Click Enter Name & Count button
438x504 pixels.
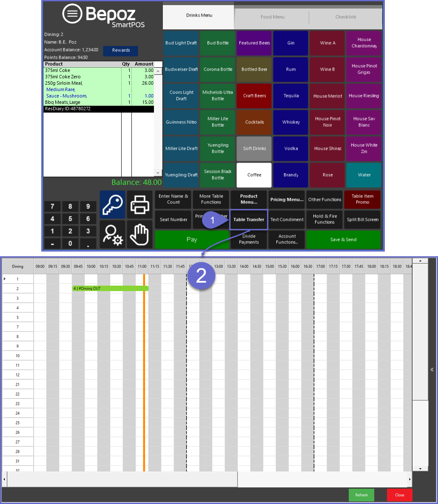click(x=173, y=199)
